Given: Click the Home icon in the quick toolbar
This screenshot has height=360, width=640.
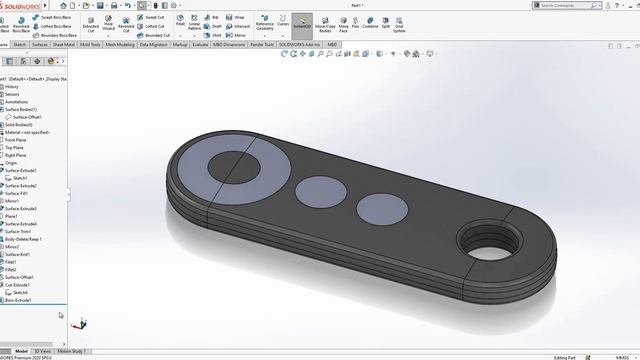Looking at the screenshot, I should 63,5.
